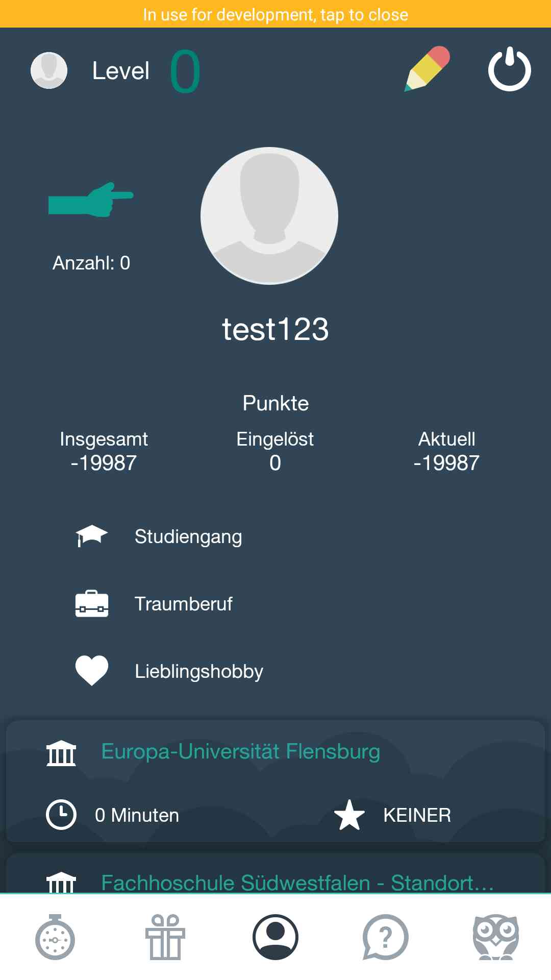Screen dimensions: 551x980
Task: Tap the star KEINER badge icon
Action: click(x=349, y=815)
